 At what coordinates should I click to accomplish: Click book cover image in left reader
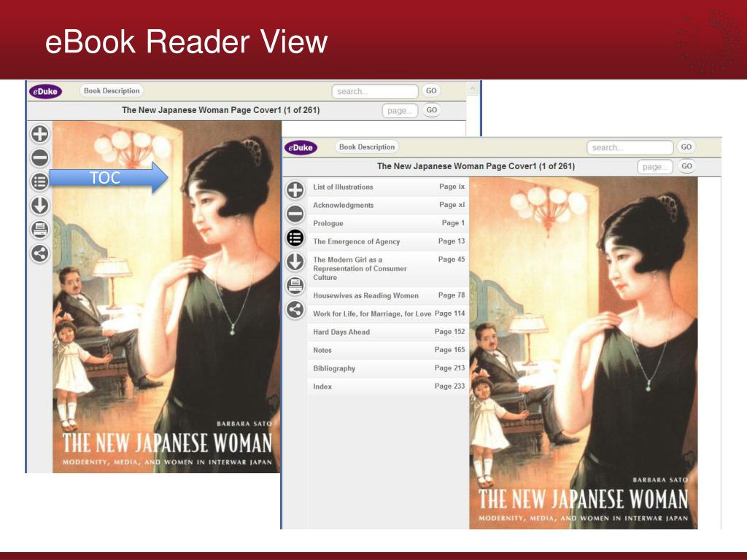coord(167,297)
